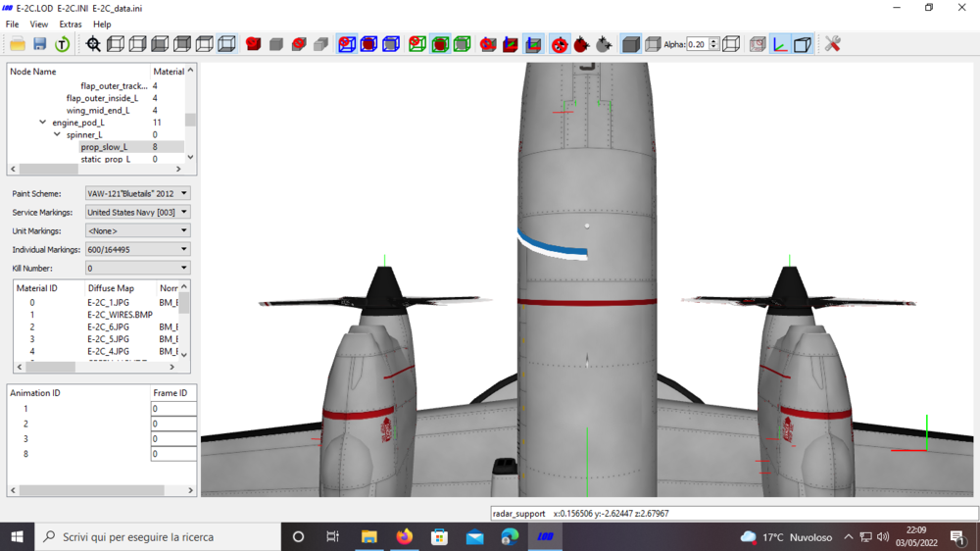980x551 pixels.
Task: Open the Service Markings dropdown
Action: point(137,212)
